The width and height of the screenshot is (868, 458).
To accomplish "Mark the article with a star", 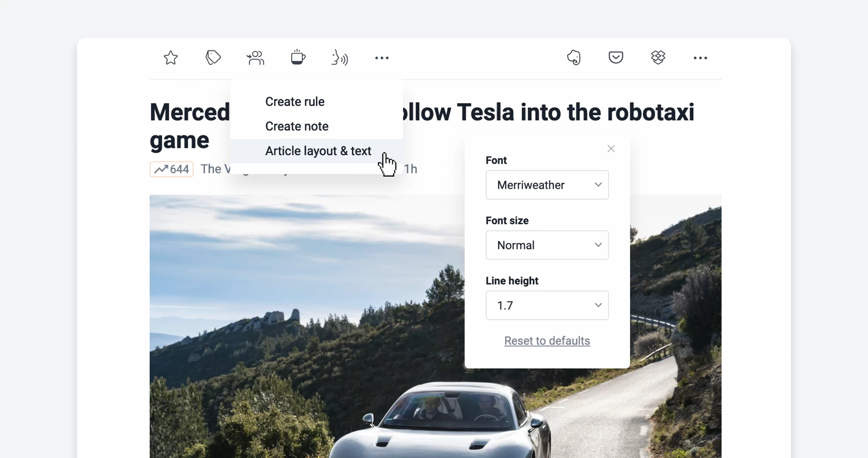I will [x=170, y=57].
